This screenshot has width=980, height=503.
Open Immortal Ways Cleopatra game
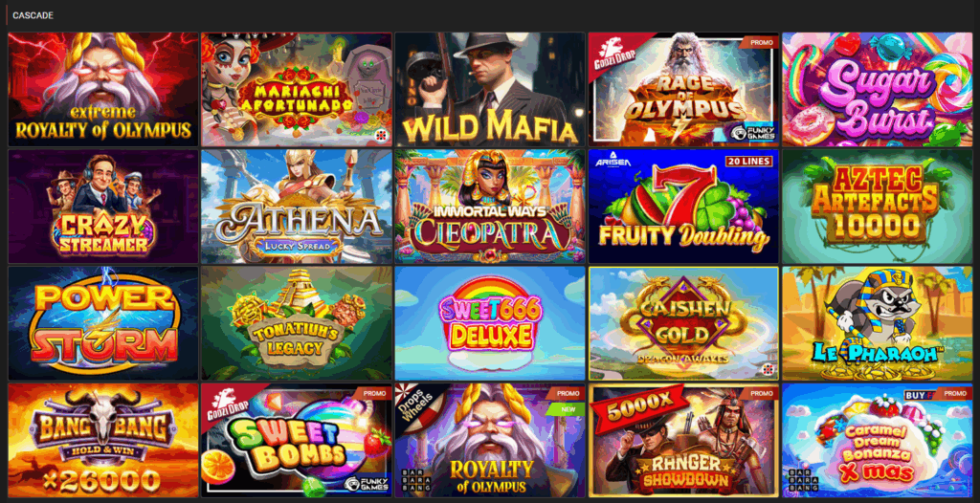tap(490, 207)
